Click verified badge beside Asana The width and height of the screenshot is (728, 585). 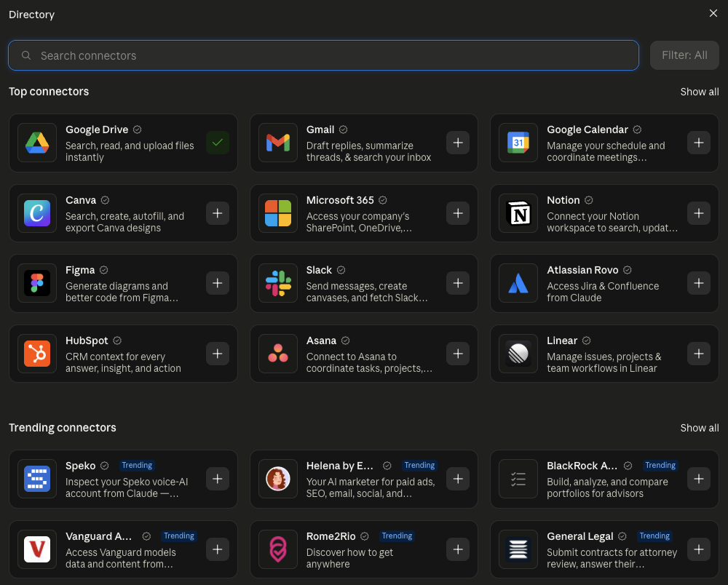(345, 341)
